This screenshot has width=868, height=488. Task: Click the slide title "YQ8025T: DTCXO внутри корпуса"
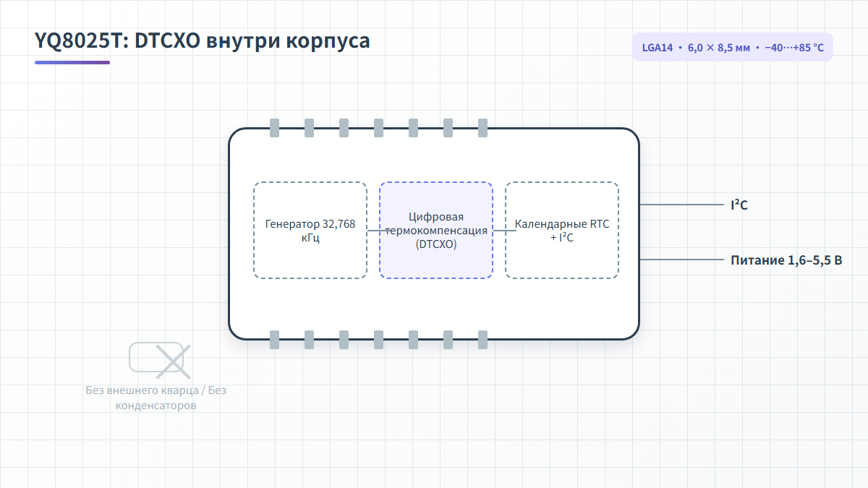(203, 40)
